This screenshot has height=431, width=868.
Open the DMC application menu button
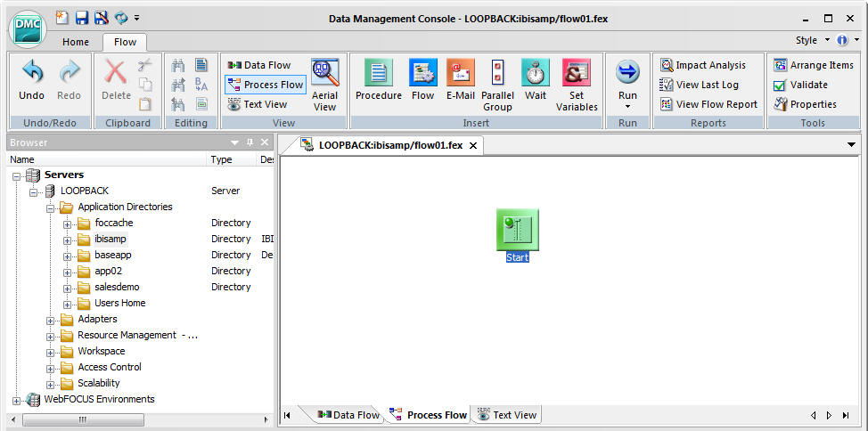(28, 28)
